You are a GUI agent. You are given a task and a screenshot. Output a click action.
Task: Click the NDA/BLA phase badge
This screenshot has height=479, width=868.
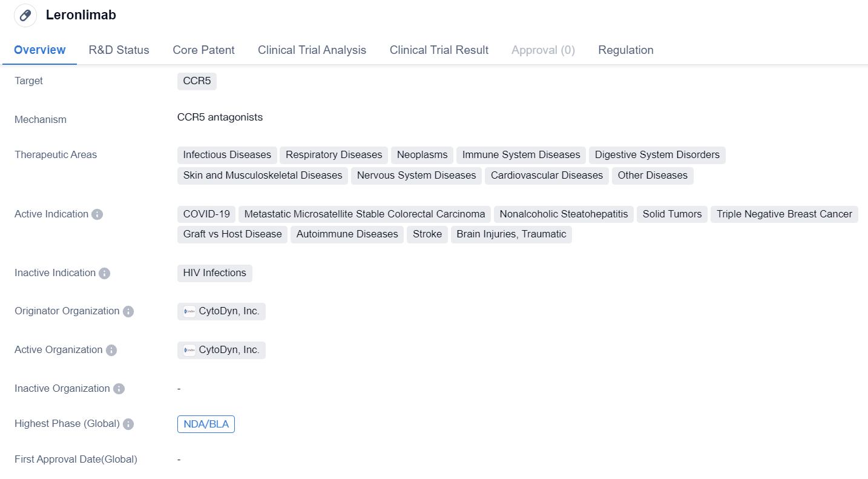tap(206, 424)
